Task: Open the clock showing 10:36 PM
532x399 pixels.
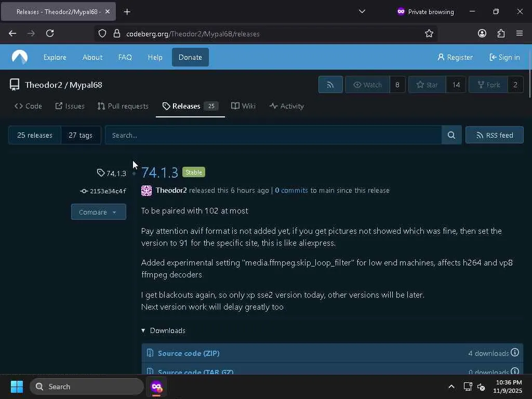Action: 508,387
